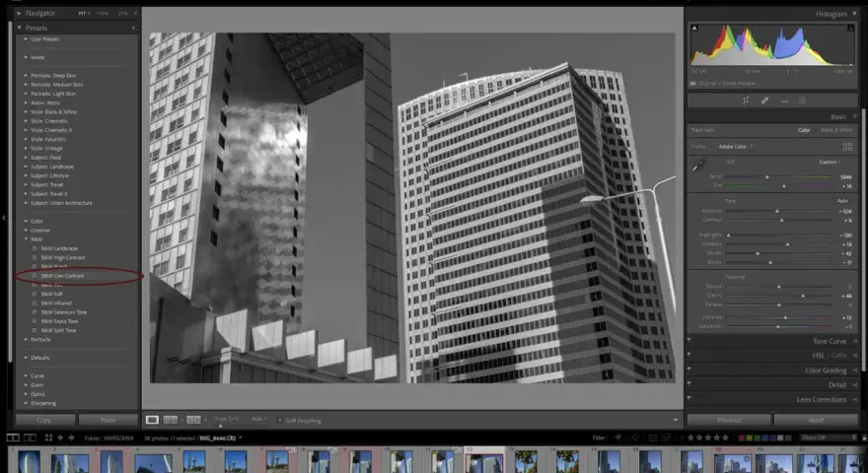This screenshot has height=473, width=868.
Task: Go back with the filmstrip left arrow
Action: click(x=60, y=438)
